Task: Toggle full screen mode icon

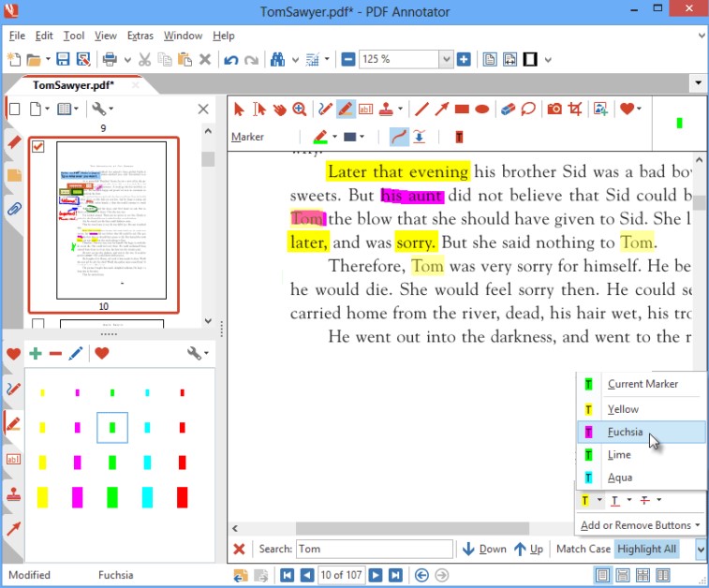Action: click(x=530, y=59)
